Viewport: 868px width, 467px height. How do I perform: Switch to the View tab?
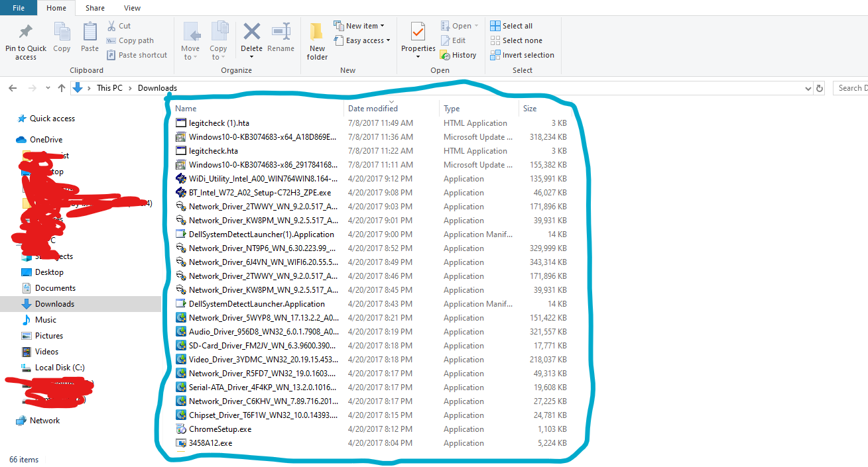[x=132, y=7]
